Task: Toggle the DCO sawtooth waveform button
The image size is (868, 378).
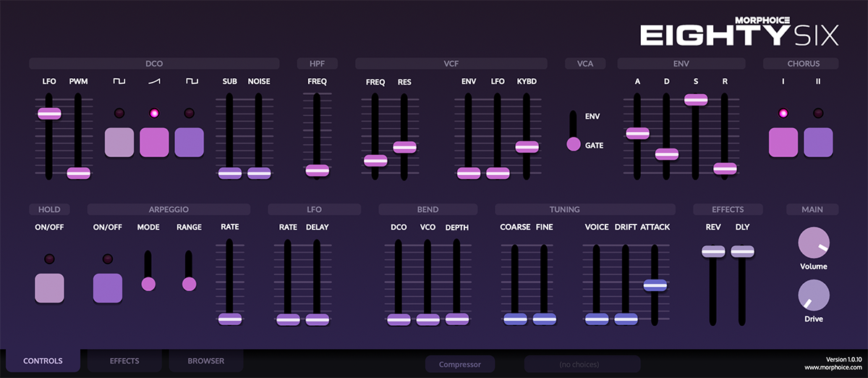Action: pyautogui.click(x=154, y=142)
